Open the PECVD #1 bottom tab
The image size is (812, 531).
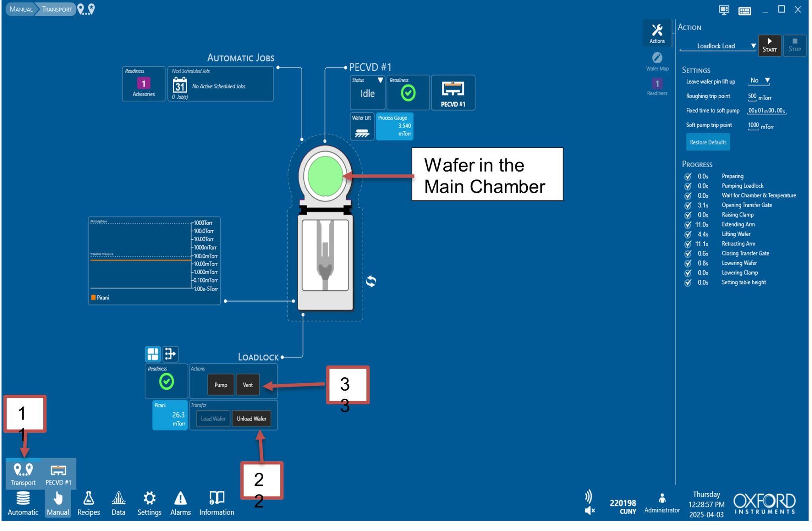coord(58,474)
